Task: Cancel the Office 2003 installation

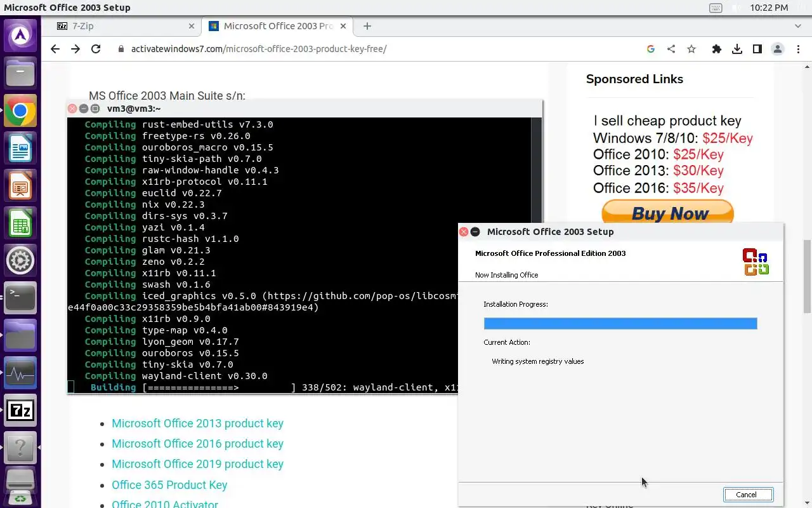Action: (x=748, y=495)
